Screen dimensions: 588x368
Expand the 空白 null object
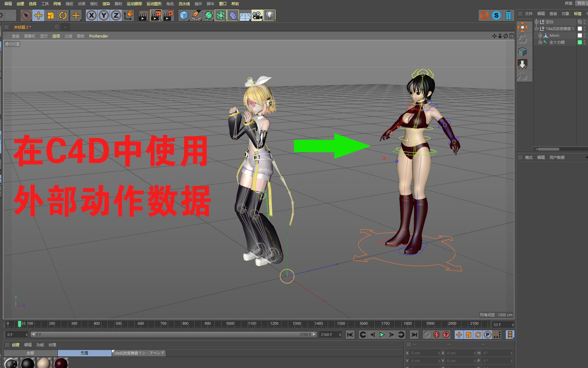537,22
